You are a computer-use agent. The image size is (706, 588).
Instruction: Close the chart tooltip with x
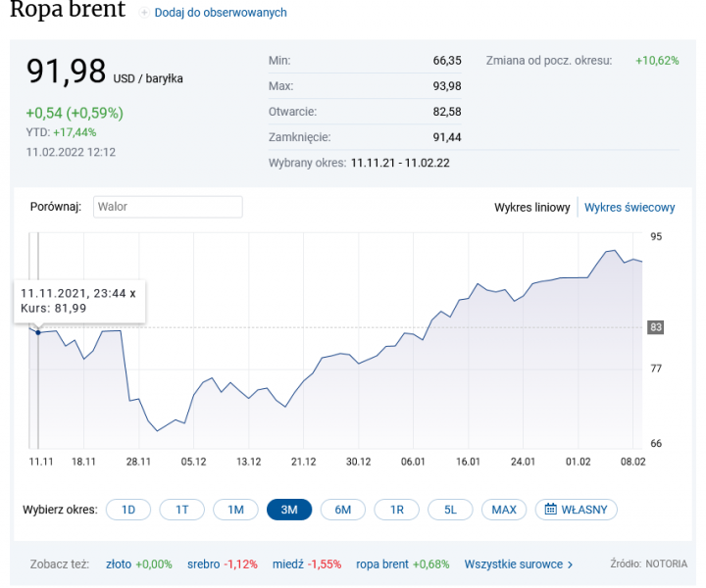point(132,292)
